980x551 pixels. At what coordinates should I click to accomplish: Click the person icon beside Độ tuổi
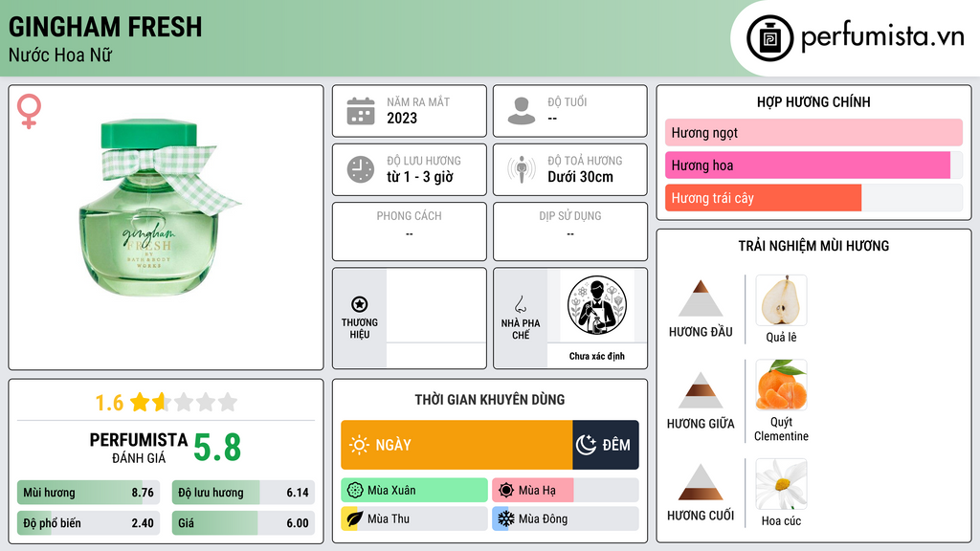point(522,111)
